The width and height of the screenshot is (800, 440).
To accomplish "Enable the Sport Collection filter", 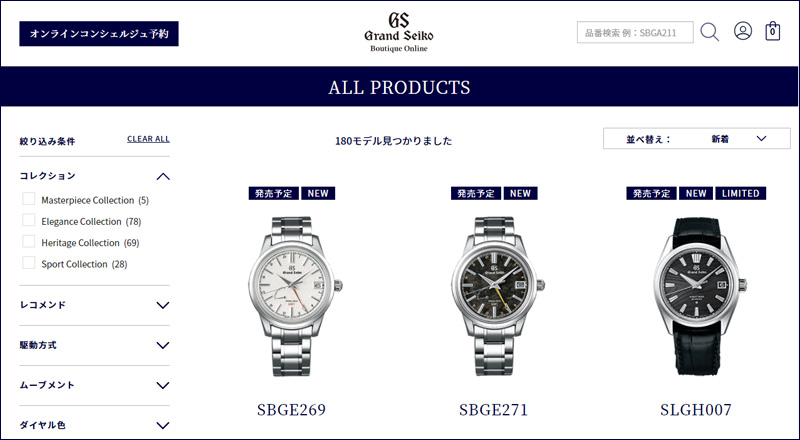I will (x=29, y=263).
